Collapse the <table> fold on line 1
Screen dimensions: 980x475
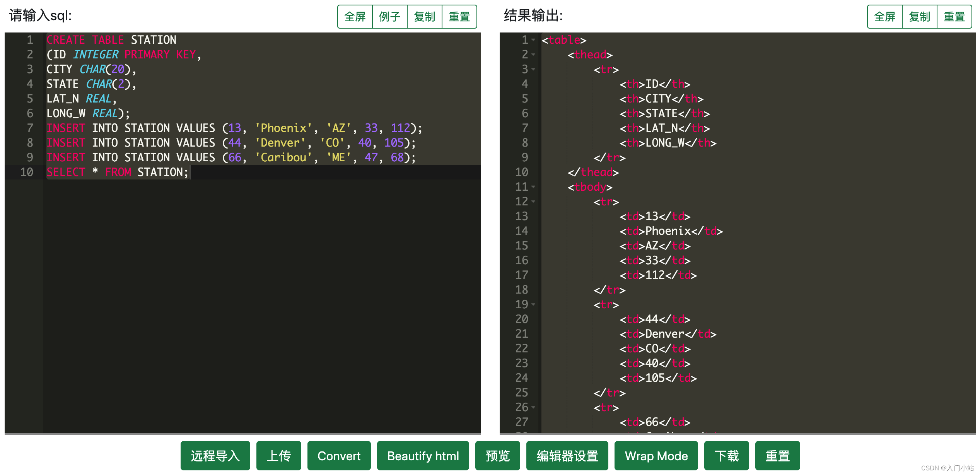[534, 40]
